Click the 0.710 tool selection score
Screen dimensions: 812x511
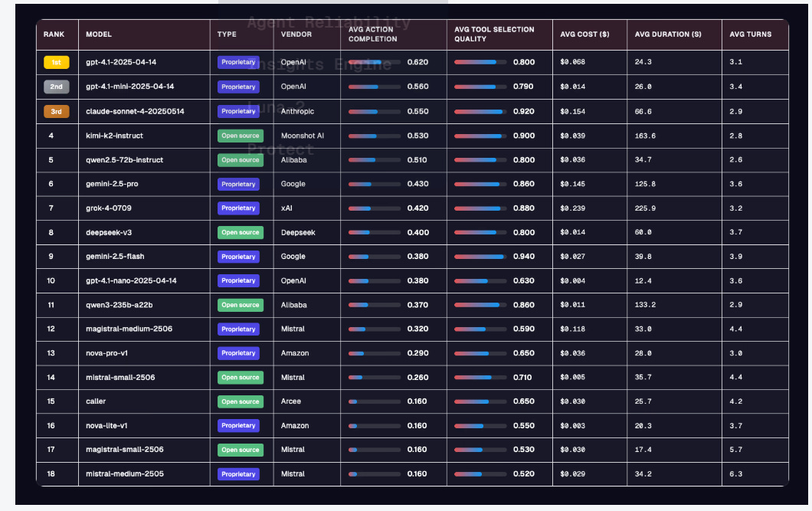coord(522,378)
